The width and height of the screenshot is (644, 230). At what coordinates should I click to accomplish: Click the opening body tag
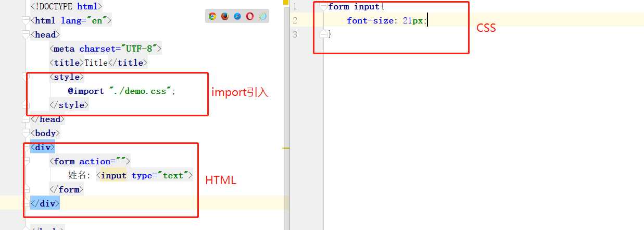[x=46, y=134]
